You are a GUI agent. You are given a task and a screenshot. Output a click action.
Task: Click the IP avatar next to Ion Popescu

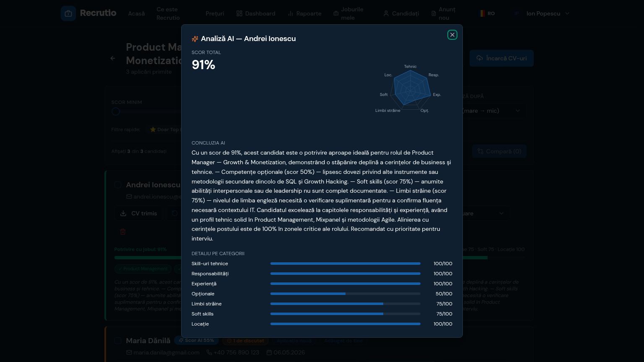pos(517,13)
